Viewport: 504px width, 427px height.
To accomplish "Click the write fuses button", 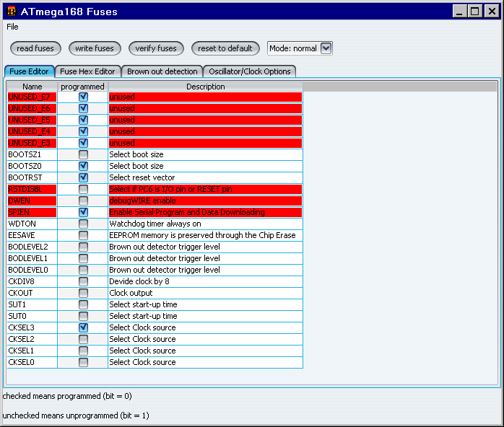I will coord(95,48).
